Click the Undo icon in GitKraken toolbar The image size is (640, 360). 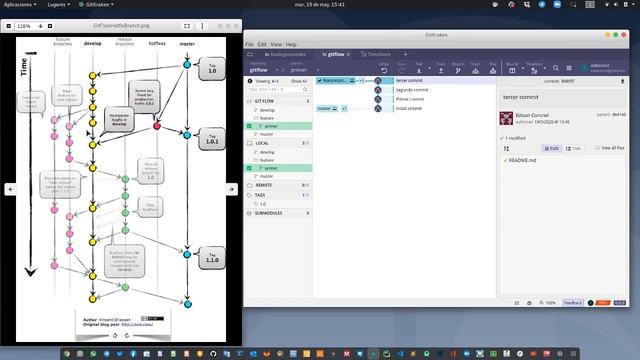[384, 70]
